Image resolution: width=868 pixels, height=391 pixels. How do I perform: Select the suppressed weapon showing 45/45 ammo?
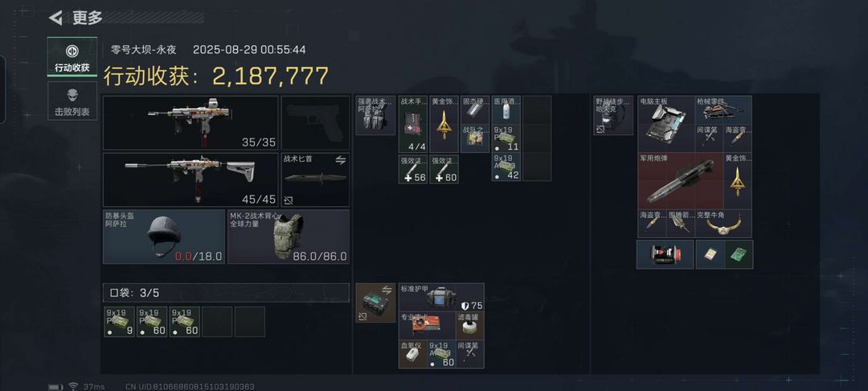[x=190, y=179]
